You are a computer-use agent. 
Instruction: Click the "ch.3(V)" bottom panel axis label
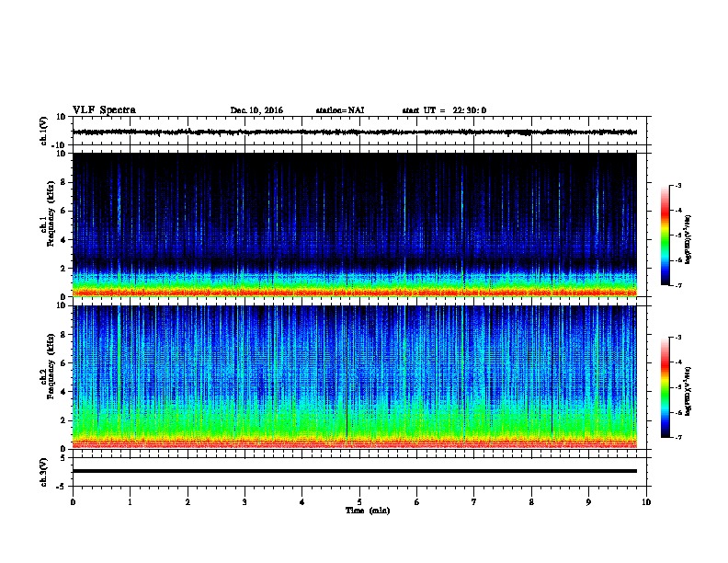[43, 472]
